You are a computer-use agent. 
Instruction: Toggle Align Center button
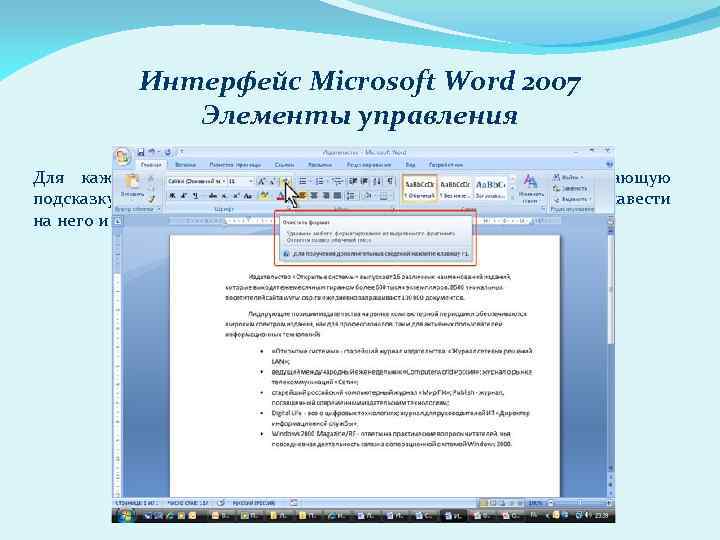point(315,196)
